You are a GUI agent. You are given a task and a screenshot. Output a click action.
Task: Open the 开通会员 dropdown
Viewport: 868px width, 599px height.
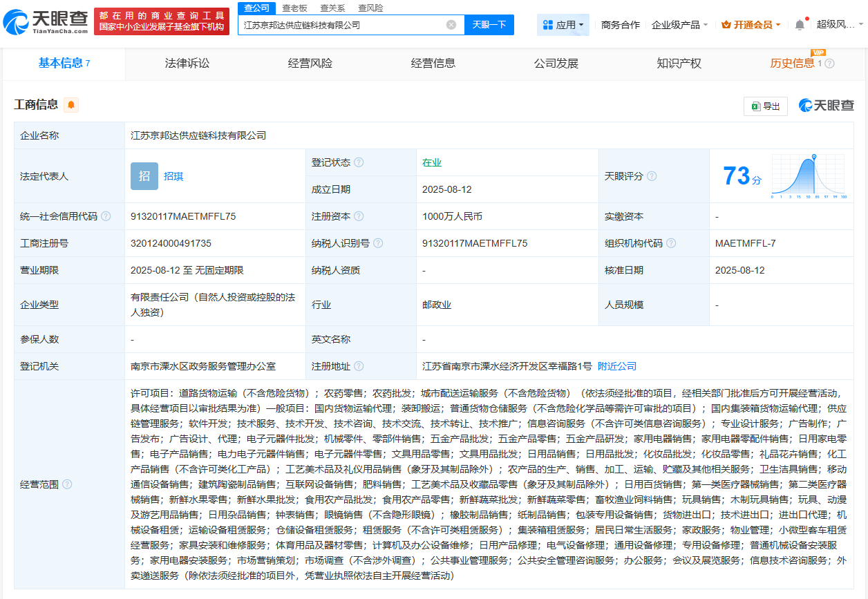coord(751,23)
